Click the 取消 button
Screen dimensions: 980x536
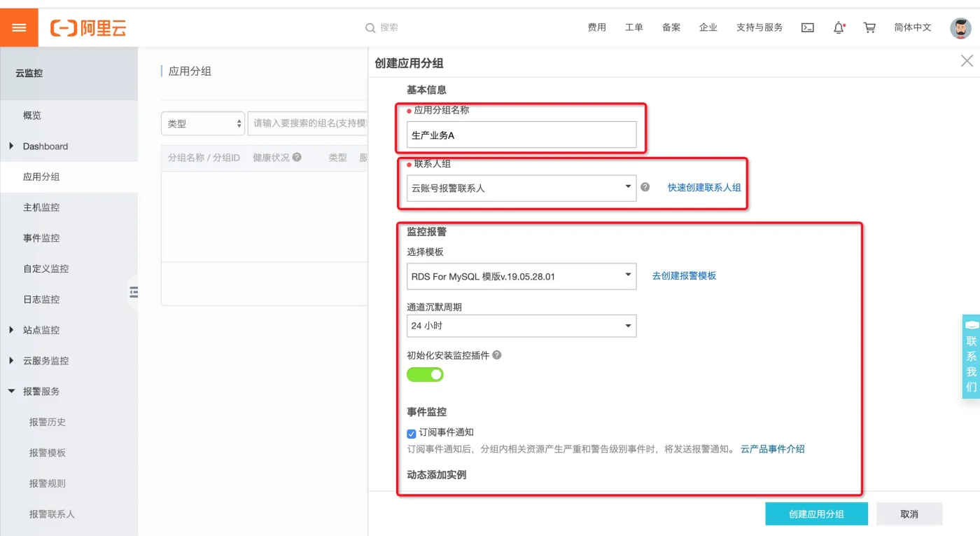(909, 514)
